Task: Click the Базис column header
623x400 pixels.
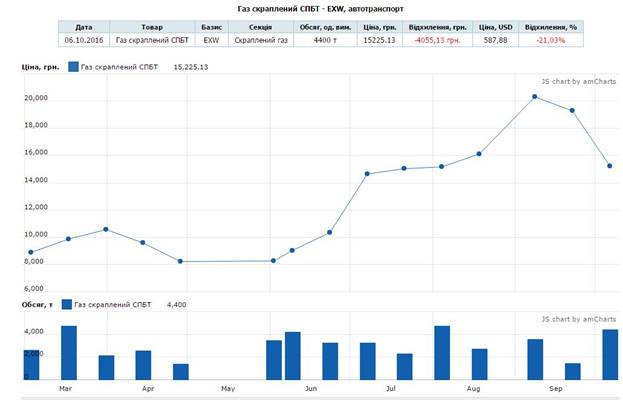Action: (211, 27)
